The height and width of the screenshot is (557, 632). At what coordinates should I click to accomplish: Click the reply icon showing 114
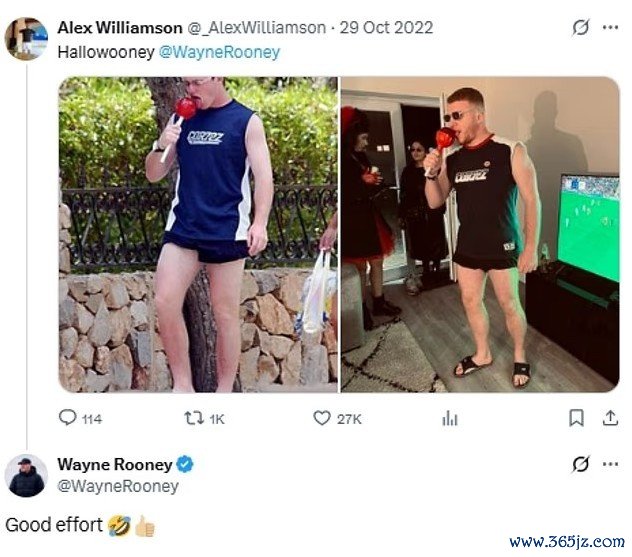click(x=67, y=418)
